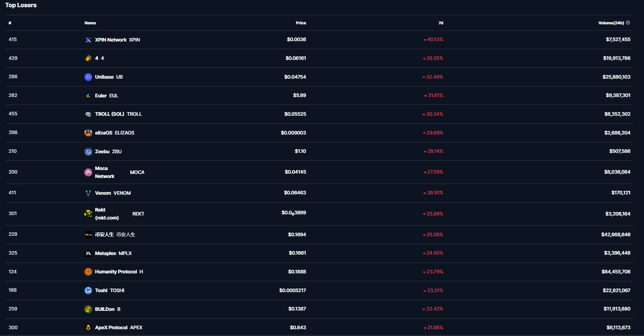This screenshot has height=336, width=644.
Task: Click the Rekt (rekt.com) coin name
Action: pos(107,214)
